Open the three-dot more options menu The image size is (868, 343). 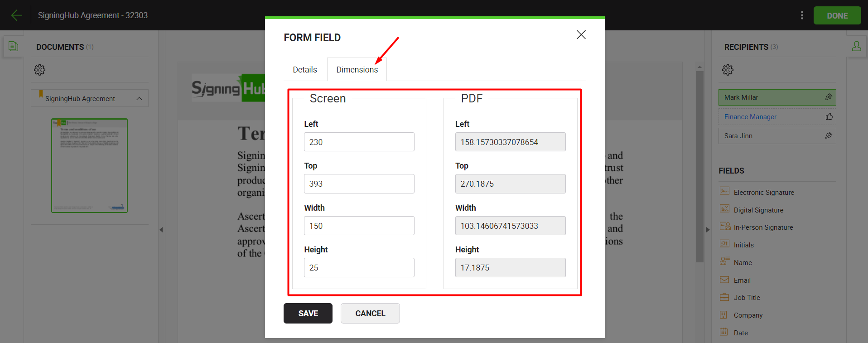tap(802, 15)
